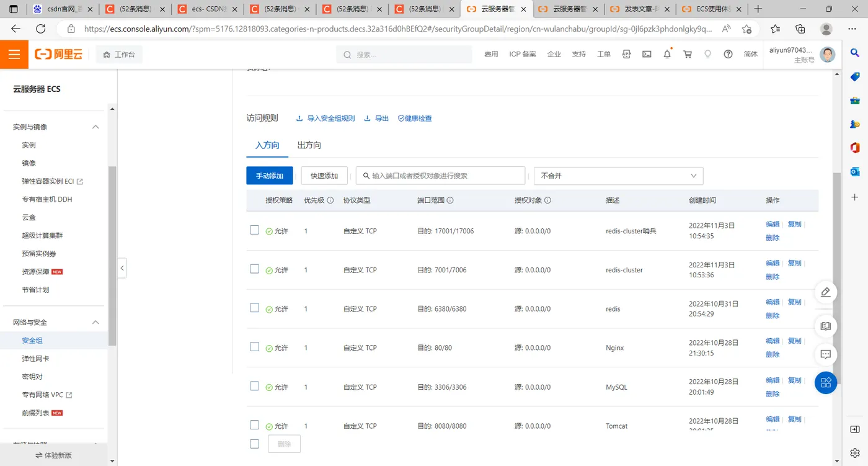Click the browser refresh button
The width and height of the screenshot is (868, 466).
(x=40, y=29)
